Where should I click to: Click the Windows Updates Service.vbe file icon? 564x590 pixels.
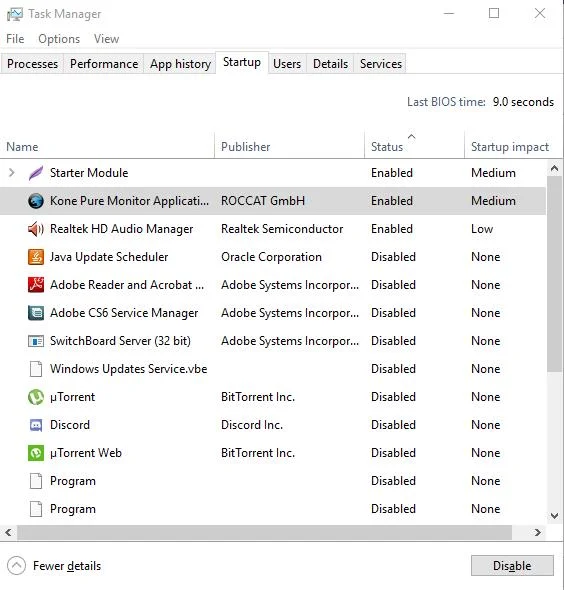(36, 369)
